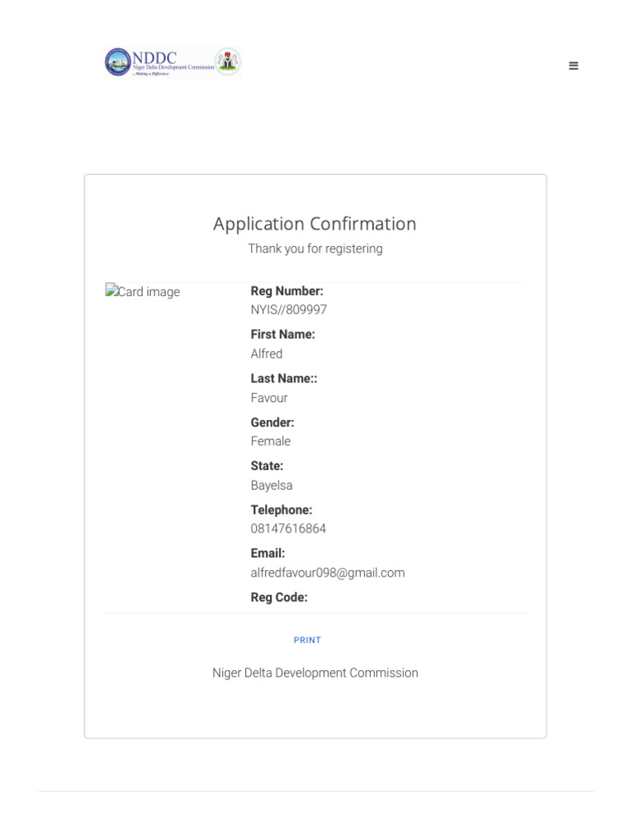
Task: Open the hamburger menu icon
Action: click(x=573, y=66)
